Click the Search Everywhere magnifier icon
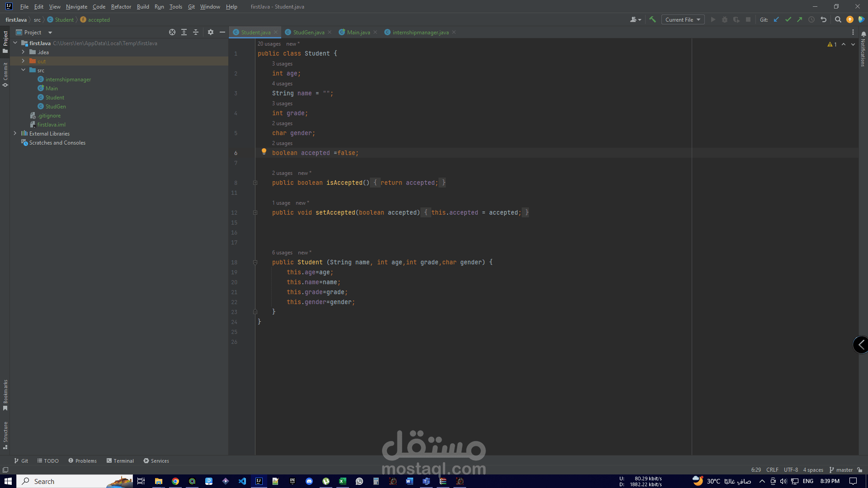Screen dimensions: 868x488 838,19
